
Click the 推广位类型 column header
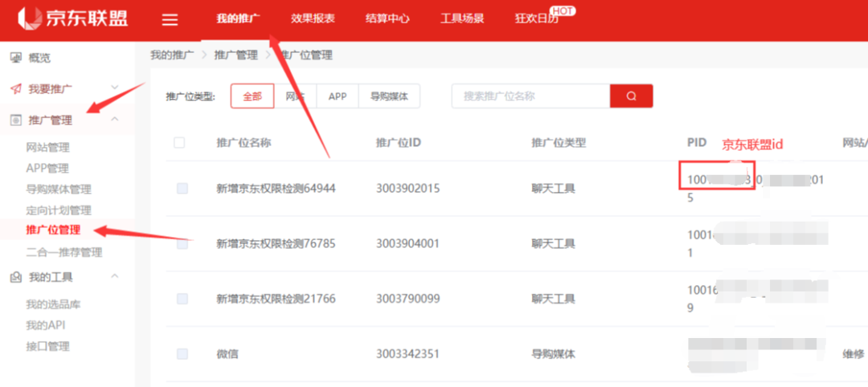[x=559, y=143]
